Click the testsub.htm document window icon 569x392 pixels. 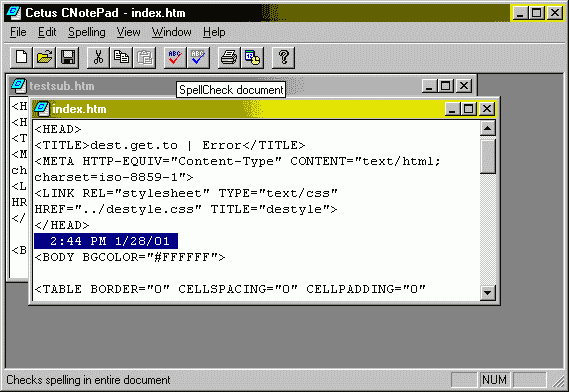click(x=18, y=86)
